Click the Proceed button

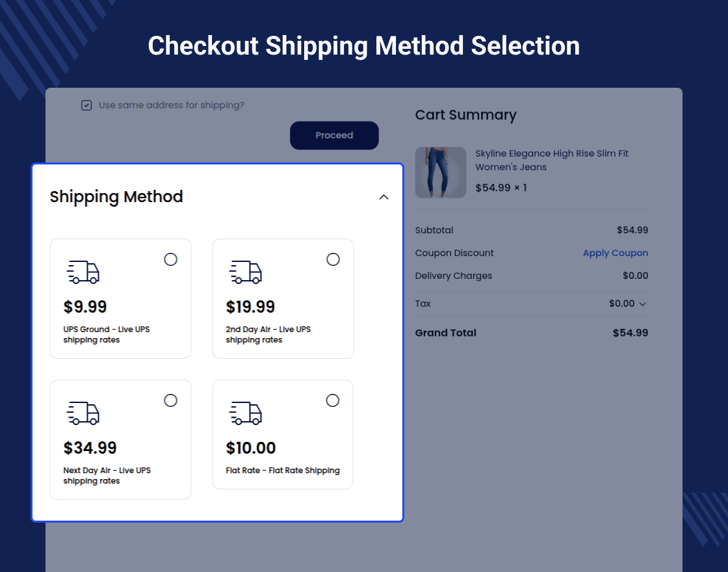[334, 135]
